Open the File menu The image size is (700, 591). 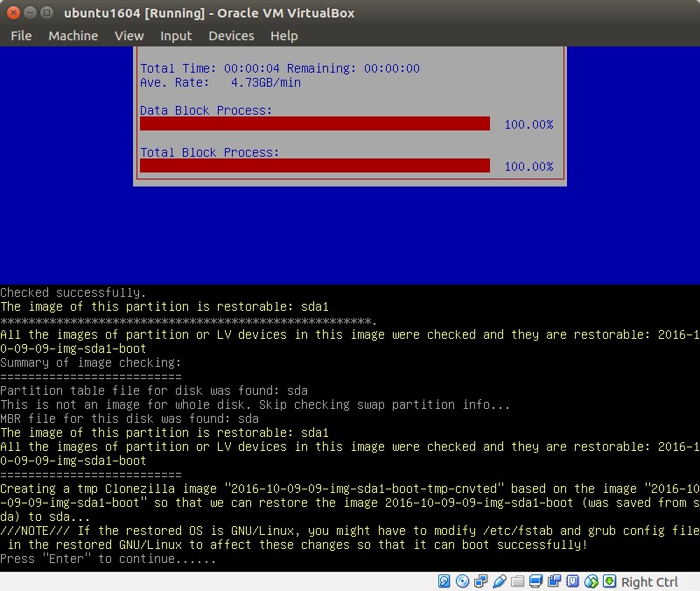[x=21, y=36]
